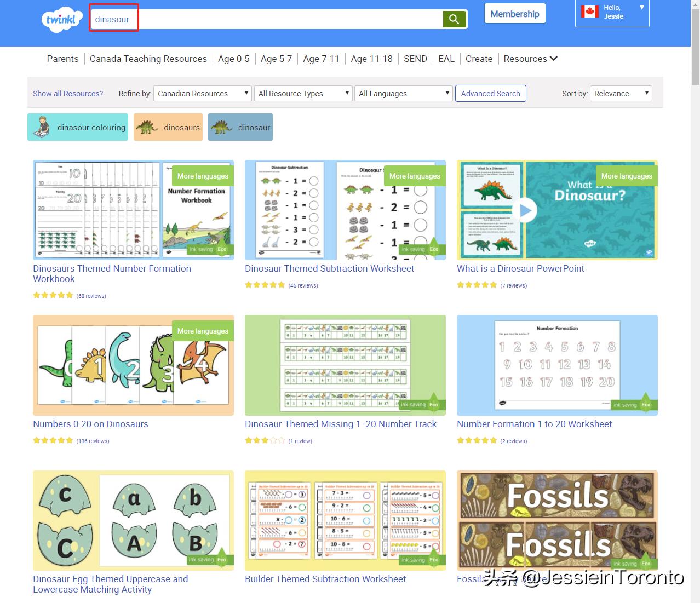Click the Advanced Search button
The height and width of the screenshot is (603, 700).
pyautogui.click(x=490, y=94)
